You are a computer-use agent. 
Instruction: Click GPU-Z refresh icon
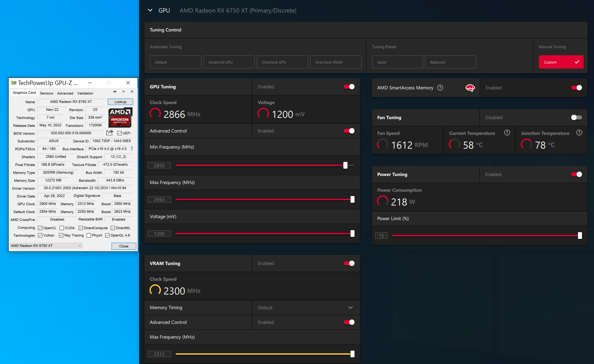pos(123,91)
